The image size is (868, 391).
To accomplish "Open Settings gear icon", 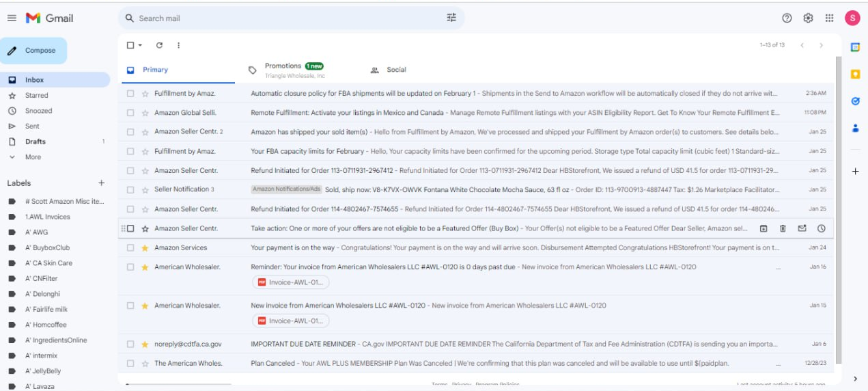I will pyautogui.click(x=808, y=18).
